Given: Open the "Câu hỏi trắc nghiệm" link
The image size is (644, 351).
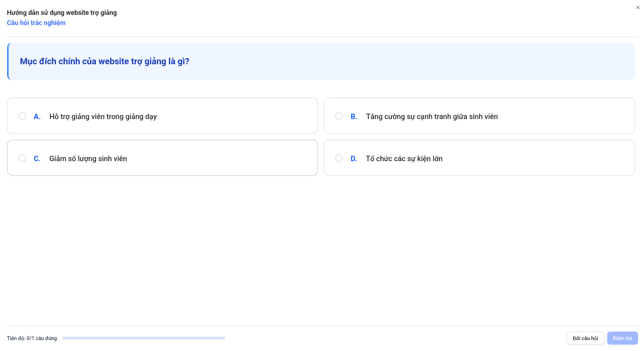Looking at the screenshot, I should 36,23.
